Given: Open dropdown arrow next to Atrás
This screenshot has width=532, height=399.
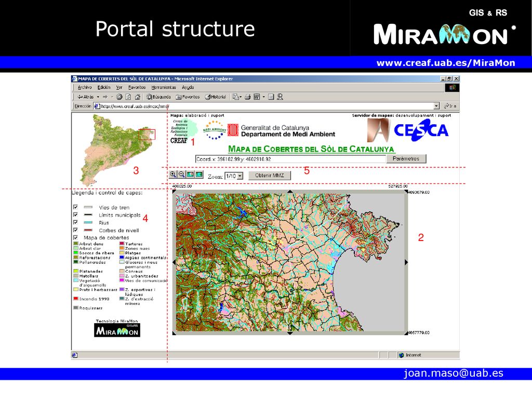Looking at the screenshot, I should [x=98, y=97].
